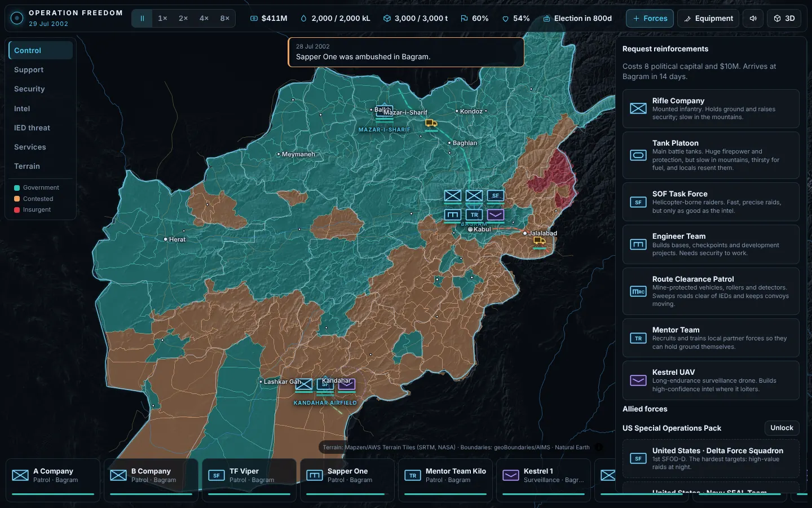Viewport: 812px width, 508px height.
Task: Select the Delta Force Squadron card
Action: click(x=710, y=458)
